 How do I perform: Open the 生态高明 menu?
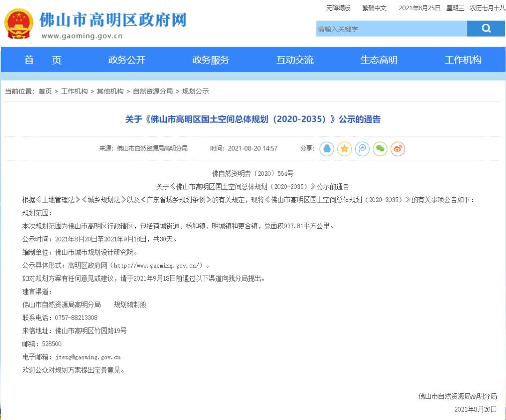[x=379, y=60]
